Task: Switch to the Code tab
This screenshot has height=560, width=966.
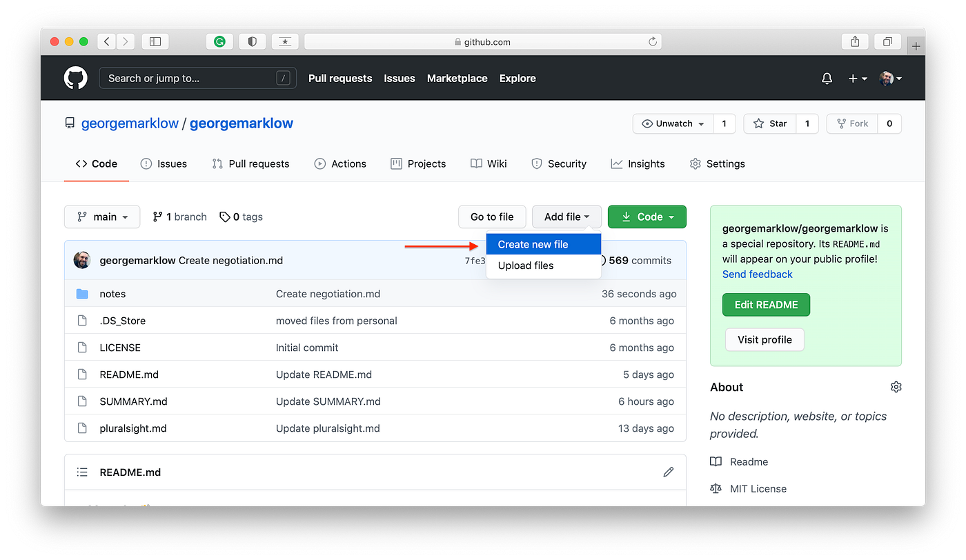Action: point(97,164)
